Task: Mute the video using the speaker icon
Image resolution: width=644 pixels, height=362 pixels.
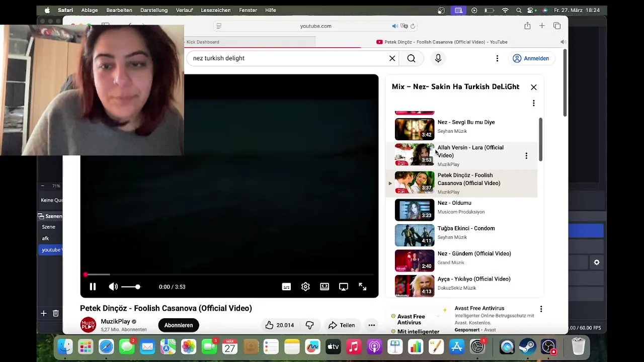Action: point(113,287)
